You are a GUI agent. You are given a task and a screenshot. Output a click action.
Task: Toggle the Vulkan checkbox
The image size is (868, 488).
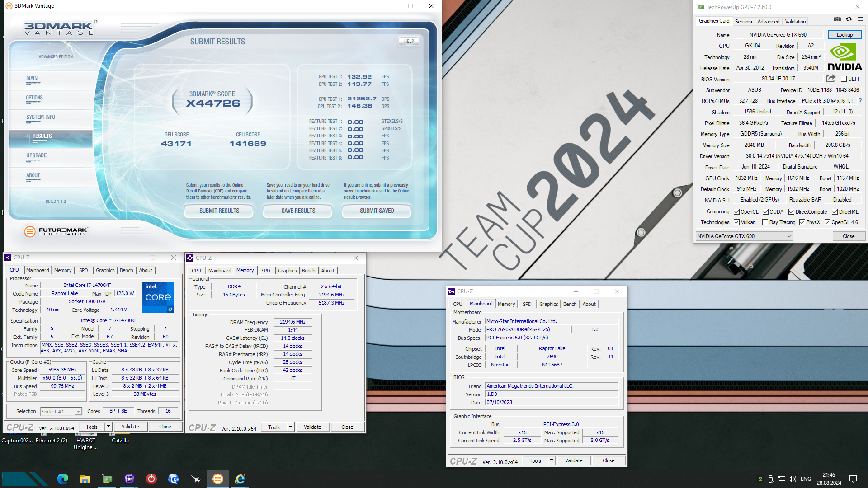pos(737,222)
